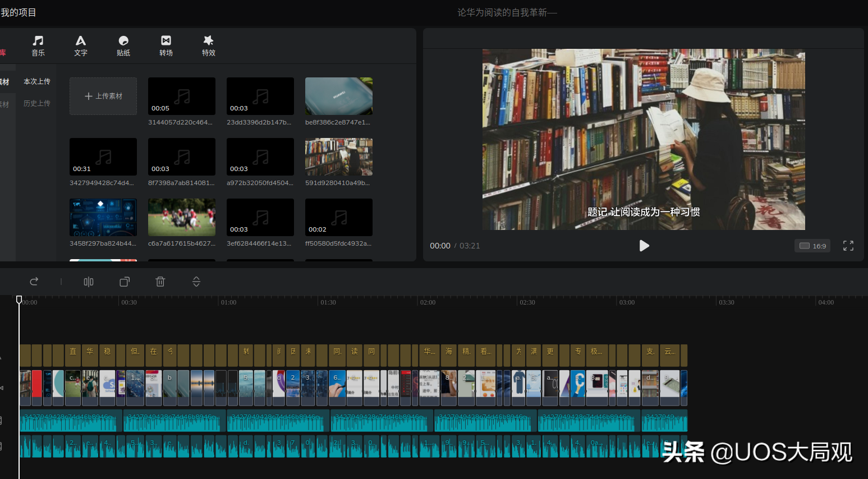This screenshot has width=868, height=479.
Task: Switch to 本次上传 tab
Action: pos(37,81)
